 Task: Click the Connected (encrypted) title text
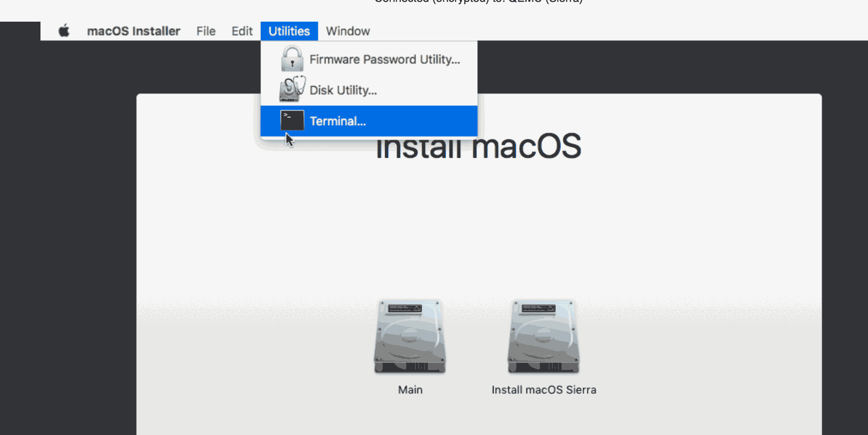478,1
